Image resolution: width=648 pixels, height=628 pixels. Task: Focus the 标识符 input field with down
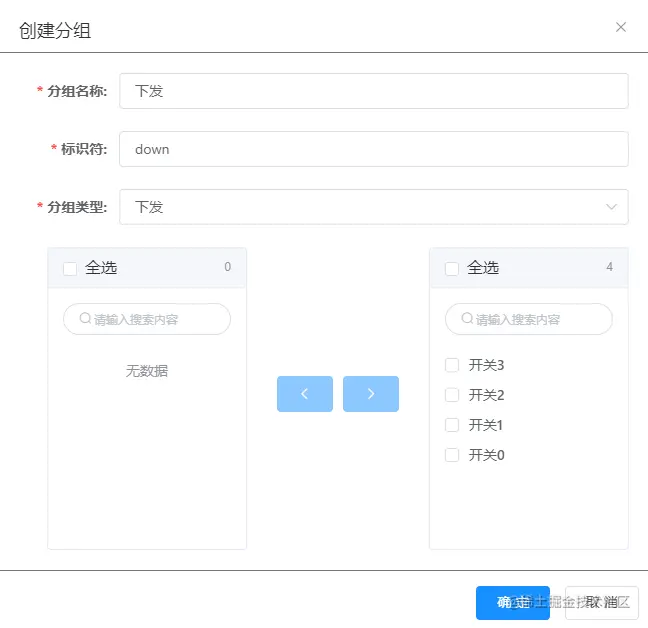pyautogui.click(x=374, y=149)
